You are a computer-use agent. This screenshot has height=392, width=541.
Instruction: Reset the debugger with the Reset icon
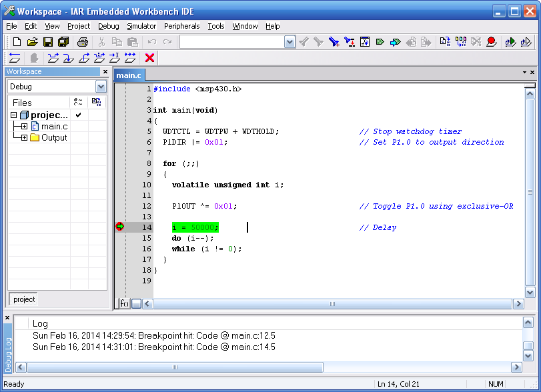click(x=15, y=58)
